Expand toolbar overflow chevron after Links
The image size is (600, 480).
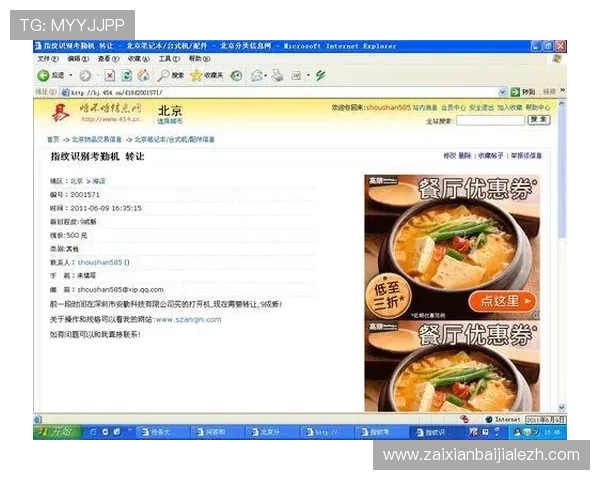point(562,91)
